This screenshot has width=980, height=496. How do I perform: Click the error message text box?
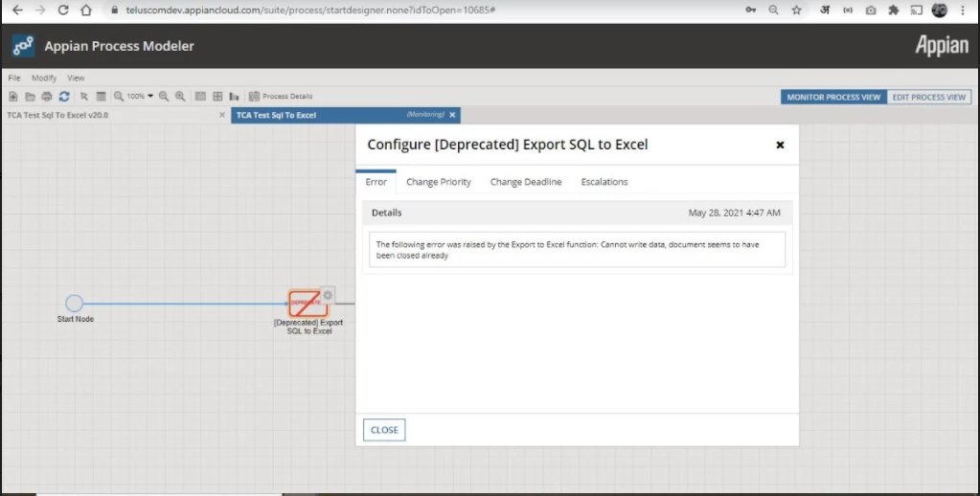(x=577, y=250)
